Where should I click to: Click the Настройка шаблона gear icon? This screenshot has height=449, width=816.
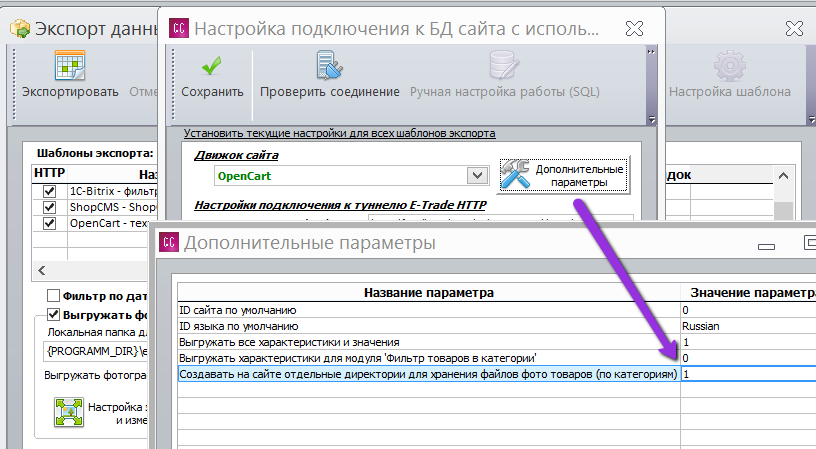[730, 66]
